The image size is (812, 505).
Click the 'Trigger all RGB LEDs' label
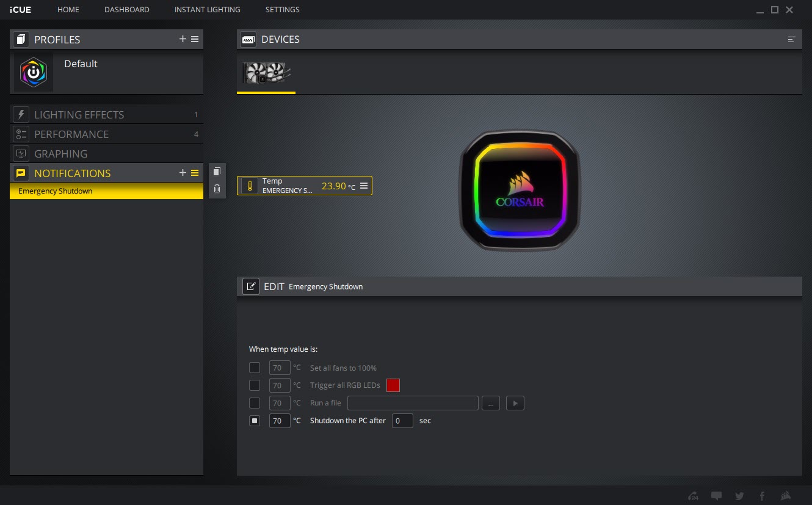(345, 385)
